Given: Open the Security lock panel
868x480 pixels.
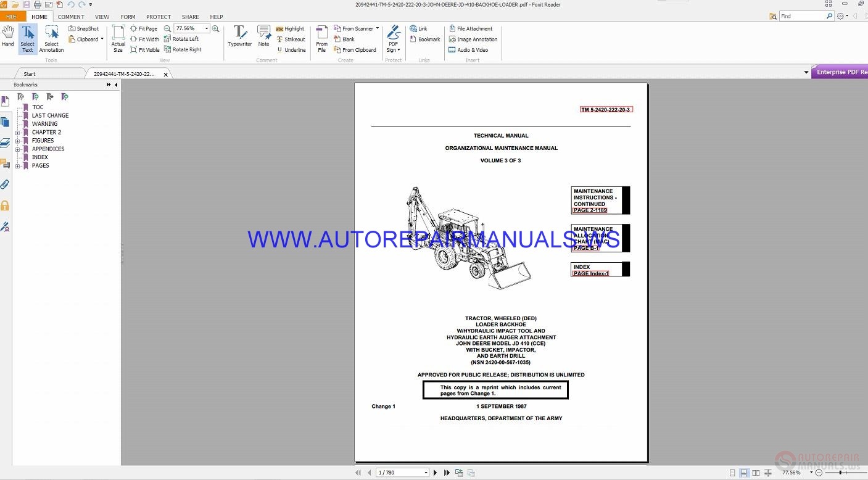Looking at the screenshot, I should pyautogui.click(x=5, y=205).
